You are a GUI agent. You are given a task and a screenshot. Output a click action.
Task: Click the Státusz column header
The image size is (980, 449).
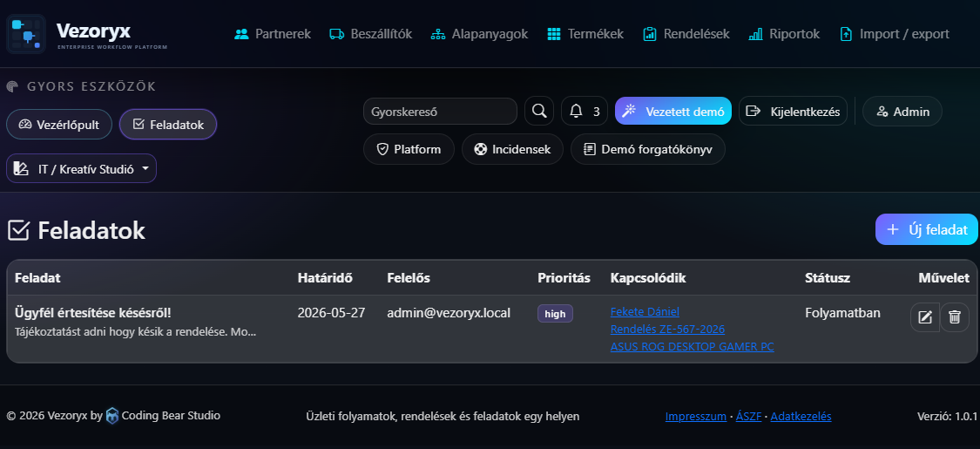coord(828,278)
